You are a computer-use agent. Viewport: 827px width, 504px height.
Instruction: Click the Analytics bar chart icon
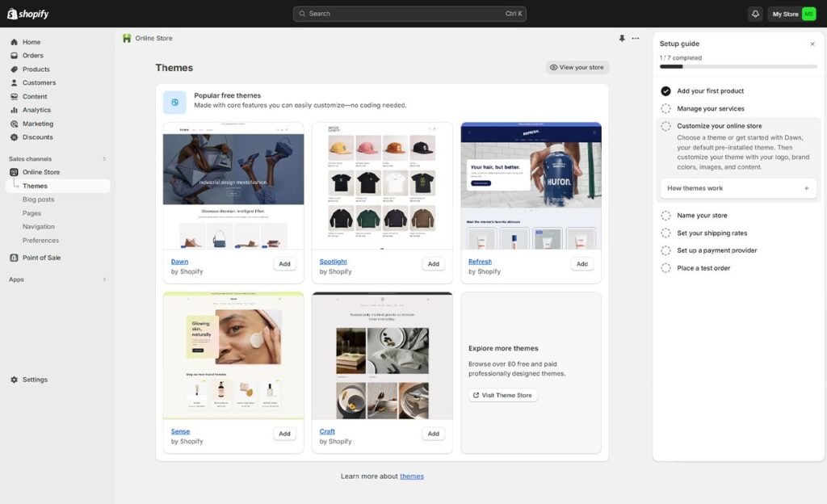tap(15, 110)
